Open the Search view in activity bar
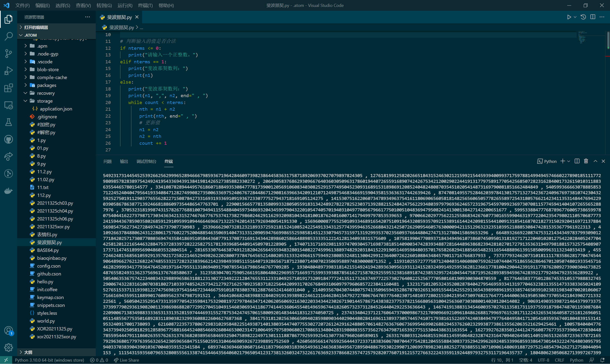 [x=8, y=36]
